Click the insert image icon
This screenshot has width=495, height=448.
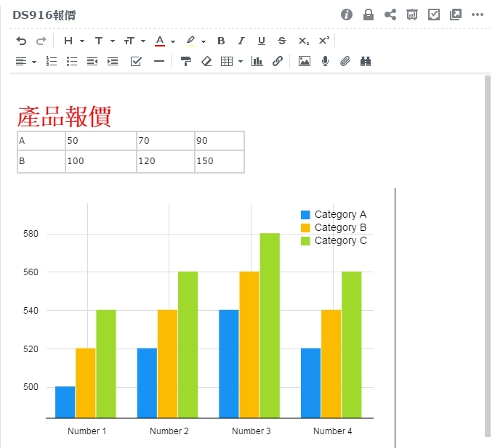pyautogui.click(x=305, y=62)
